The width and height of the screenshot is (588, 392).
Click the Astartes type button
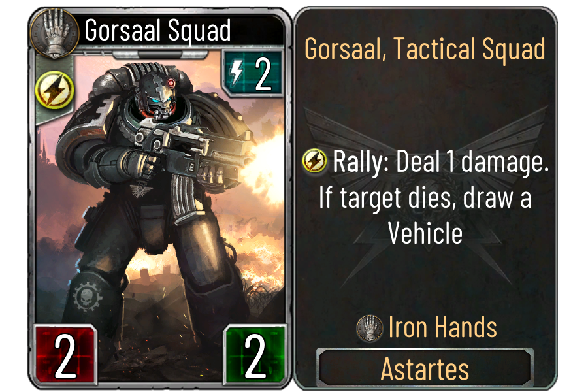tap(425, 368)
